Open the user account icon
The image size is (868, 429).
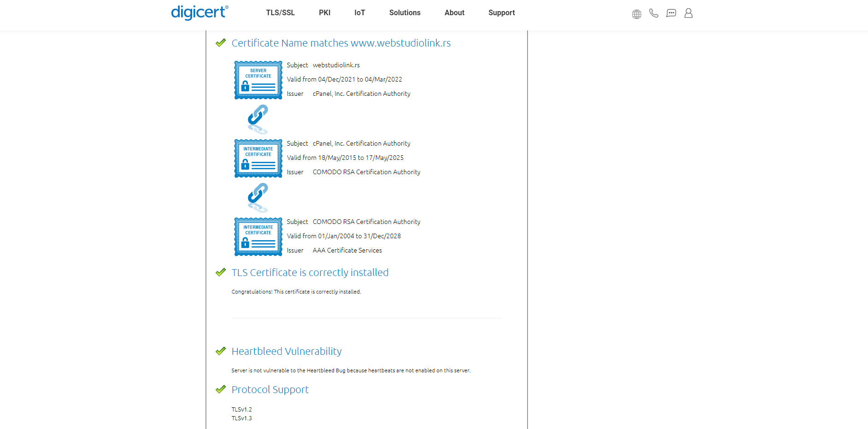(688, 13)
